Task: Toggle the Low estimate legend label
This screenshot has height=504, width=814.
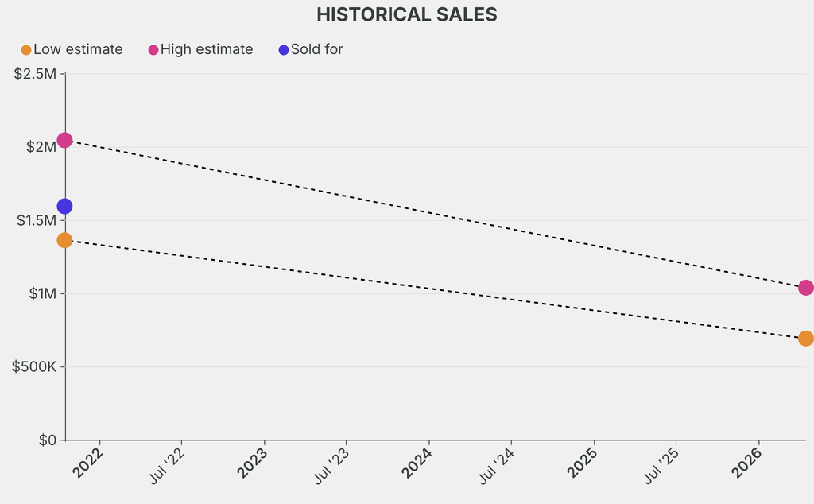Action: tap(78, 49)
